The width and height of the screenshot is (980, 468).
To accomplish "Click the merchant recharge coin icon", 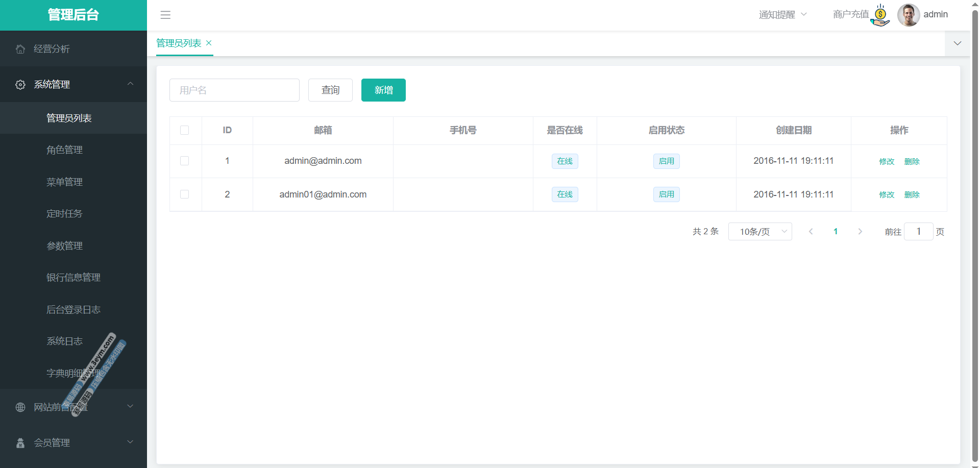I will click(880, 15).
